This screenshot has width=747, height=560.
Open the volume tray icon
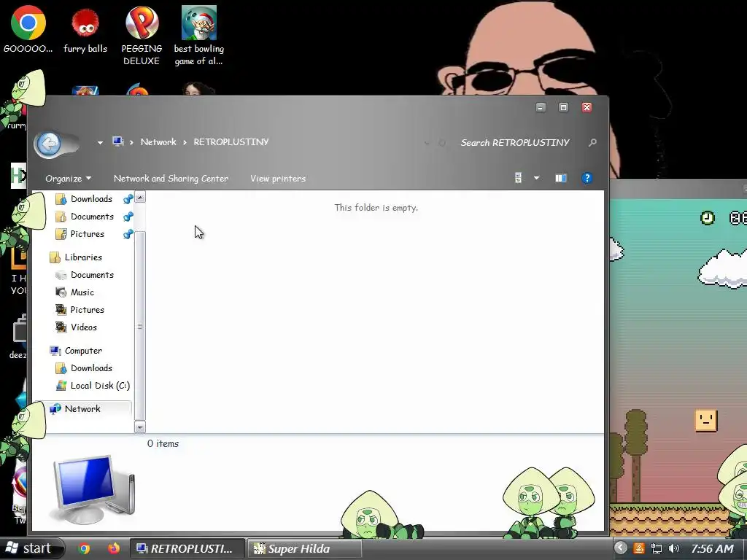[673, 548]
